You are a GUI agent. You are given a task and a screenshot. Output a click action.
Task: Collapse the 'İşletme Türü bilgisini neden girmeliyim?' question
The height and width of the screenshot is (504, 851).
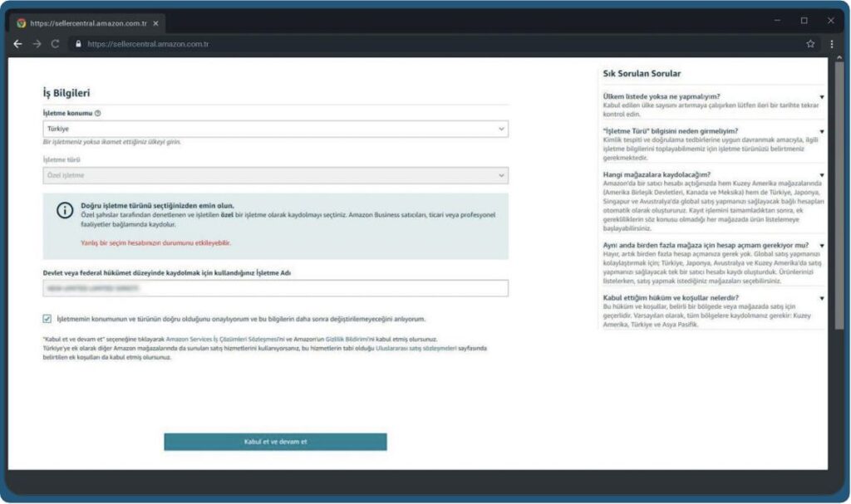[822, 132]
